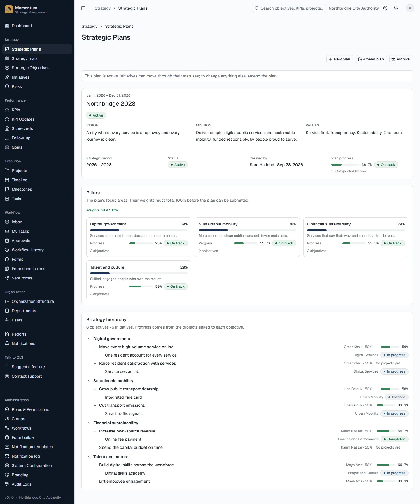The height and width of the screenshot is (504, 420).
Task: Click the Momentum logo icon
Action: (9, 10)
